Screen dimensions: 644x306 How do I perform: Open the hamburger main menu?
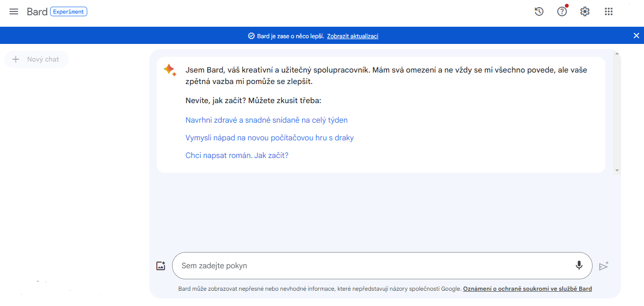14,11
